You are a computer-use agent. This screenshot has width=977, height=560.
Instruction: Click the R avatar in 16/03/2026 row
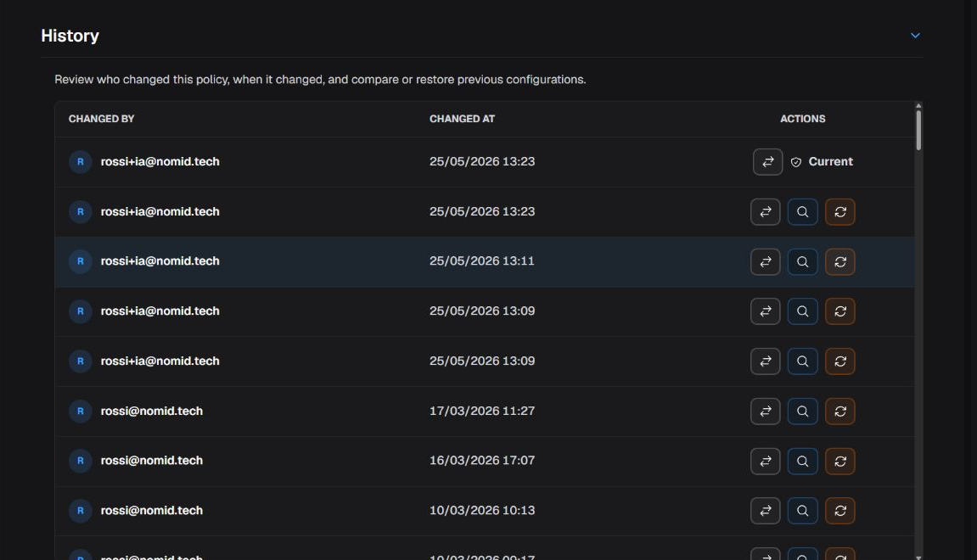pos(81,461)
